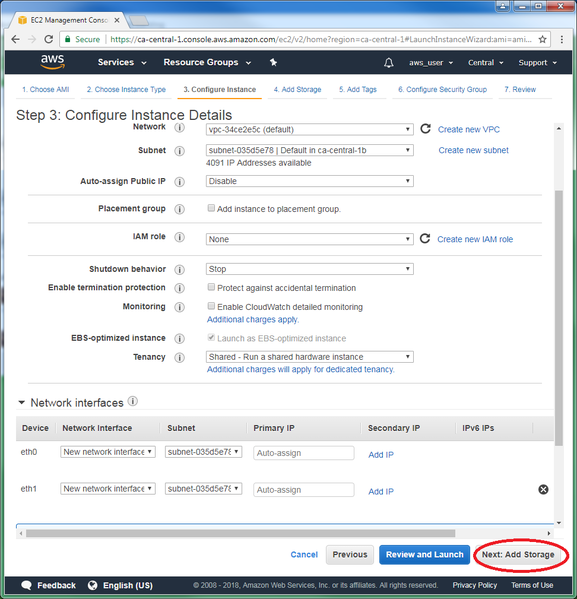Click Create new subnet link
Viewport: 577px width, 599px height.
[x=473, y=150]
